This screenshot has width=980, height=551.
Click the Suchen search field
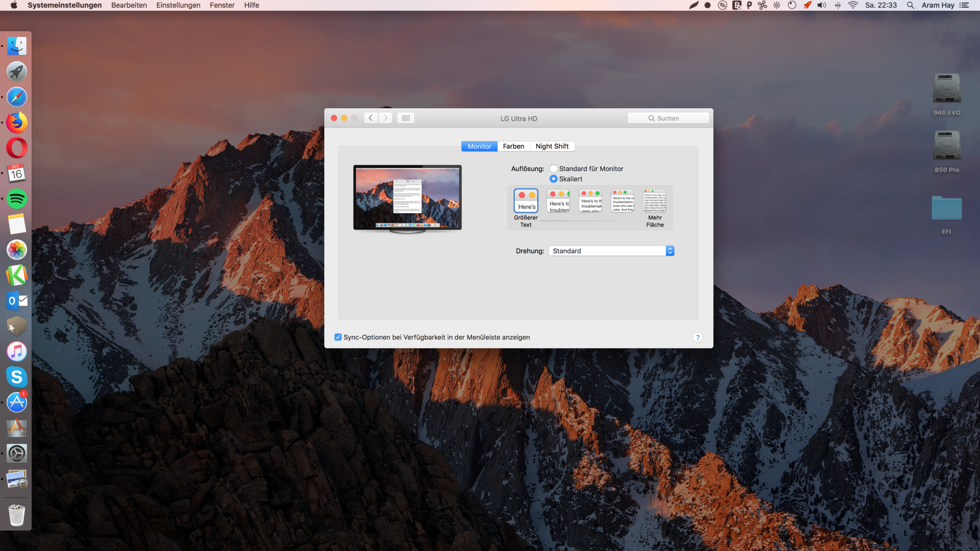(x=668, y=118)
